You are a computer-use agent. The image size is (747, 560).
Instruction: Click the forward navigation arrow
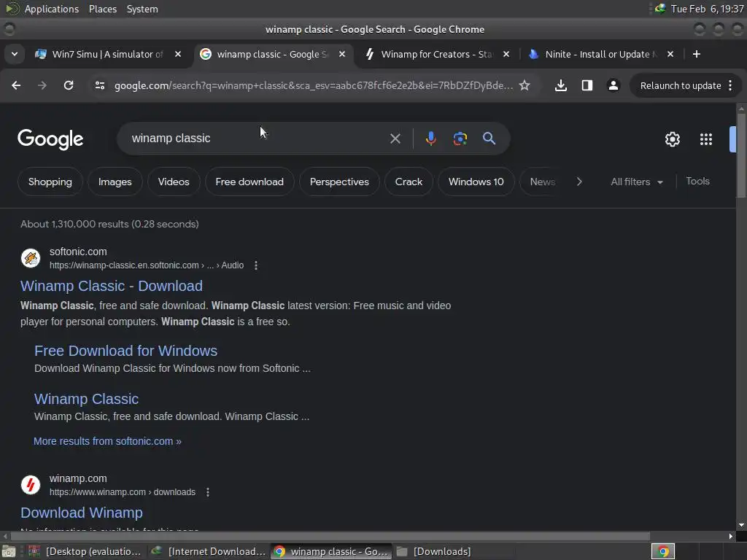click(x=42, y=85)
